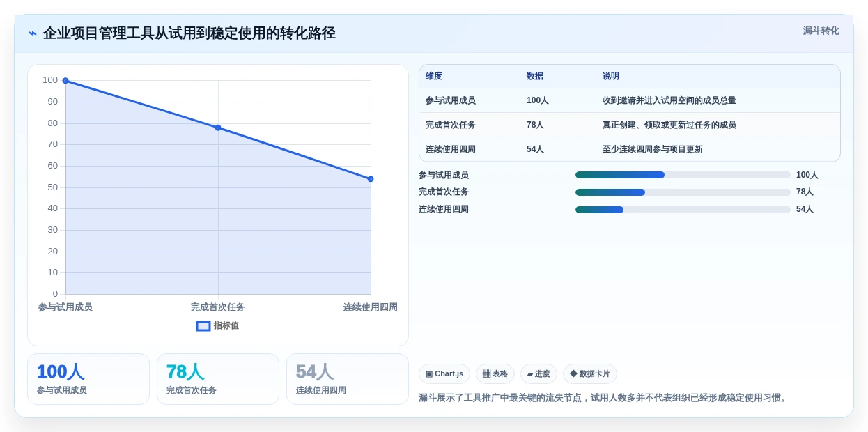Click the 数据卡片 tag chip

[590, 374]
